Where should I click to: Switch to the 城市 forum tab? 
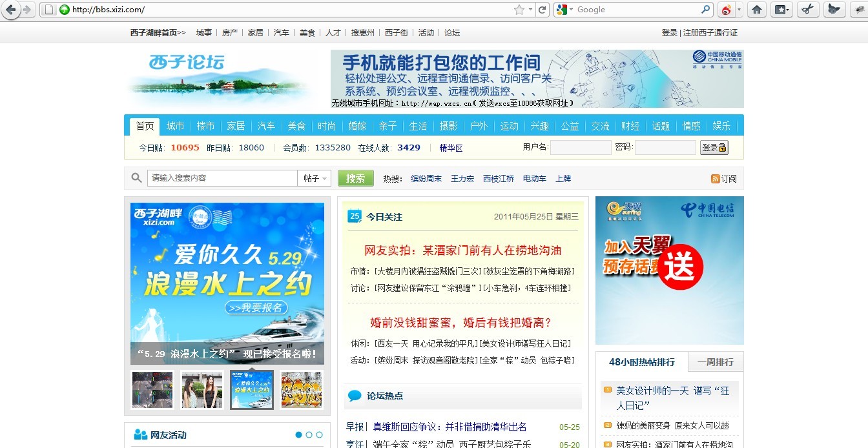175,126
